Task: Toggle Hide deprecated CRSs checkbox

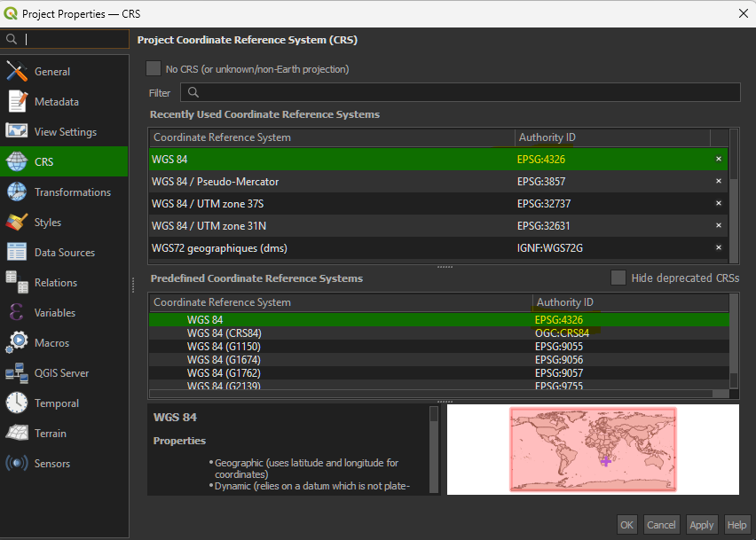Action: (618, 278)
